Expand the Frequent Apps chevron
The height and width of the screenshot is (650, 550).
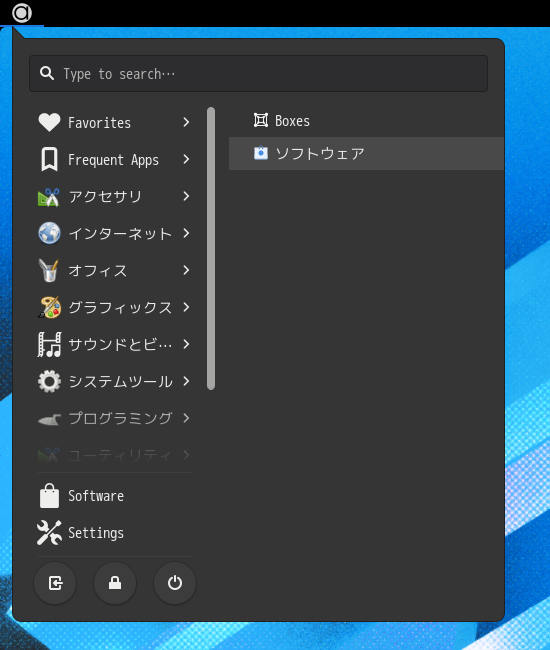[x=186, y=159]
